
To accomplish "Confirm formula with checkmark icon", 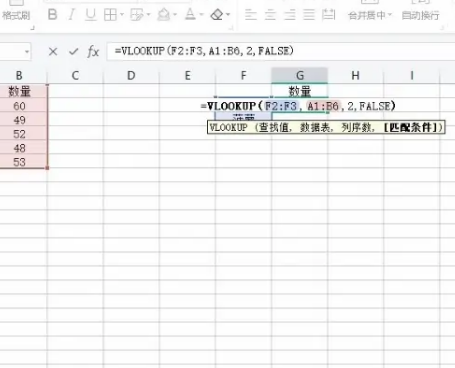I will (x=73, y=51).
